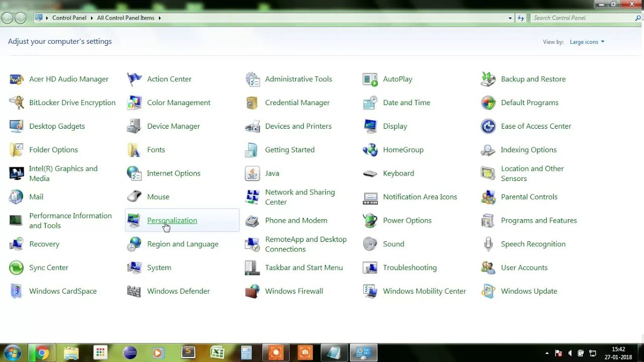644x362 pixels.
Task: Open the Region and Language link
Action: tap(183, 244)
